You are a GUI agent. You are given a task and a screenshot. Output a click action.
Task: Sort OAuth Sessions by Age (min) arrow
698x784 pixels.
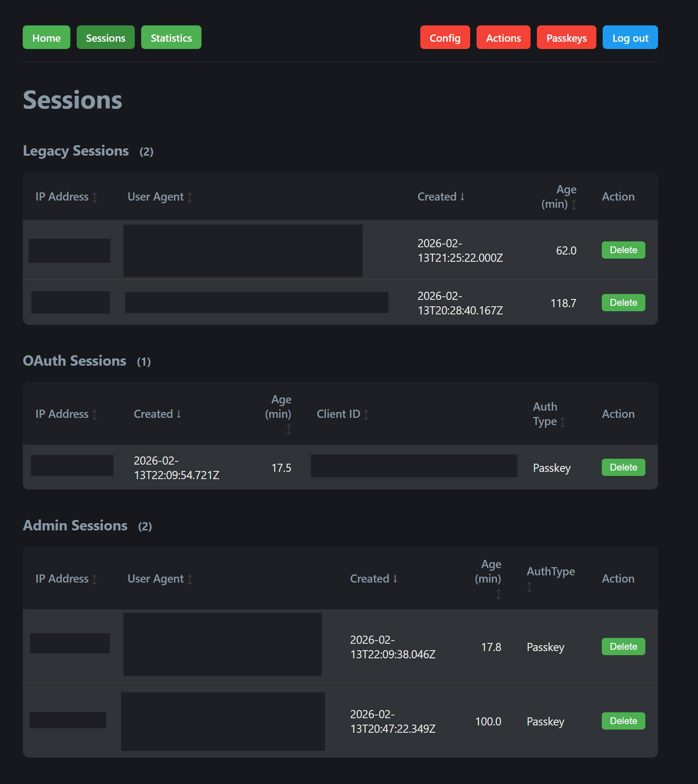[289, 429]
